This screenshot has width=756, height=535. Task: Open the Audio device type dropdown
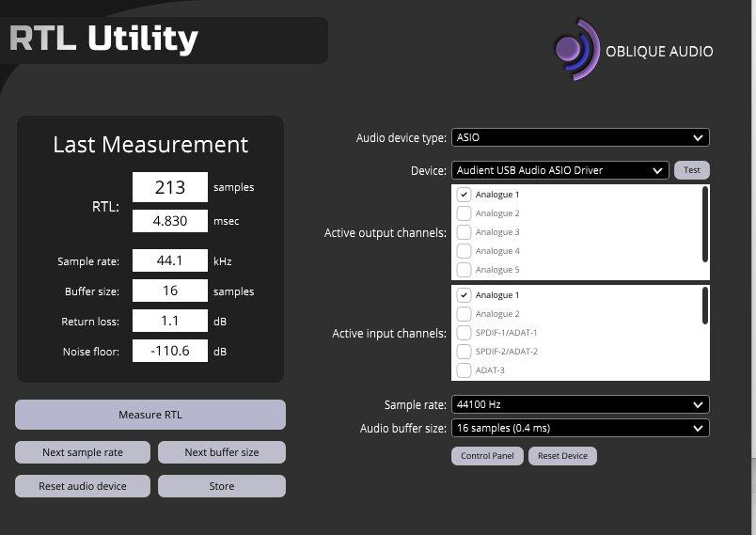580,137
